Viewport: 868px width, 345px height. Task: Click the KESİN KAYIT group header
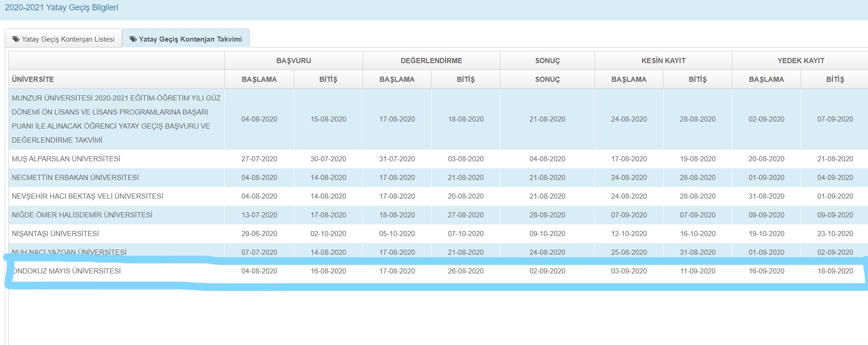click(663, 61)
